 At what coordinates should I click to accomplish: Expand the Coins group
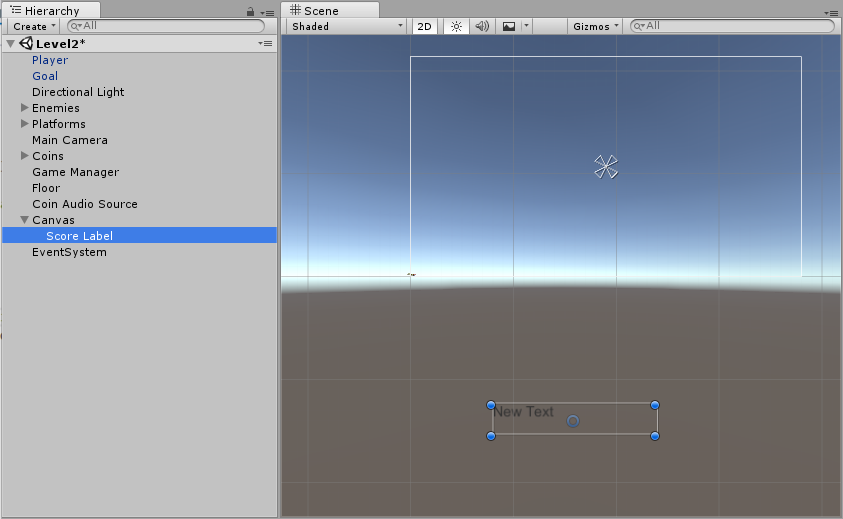24,155
